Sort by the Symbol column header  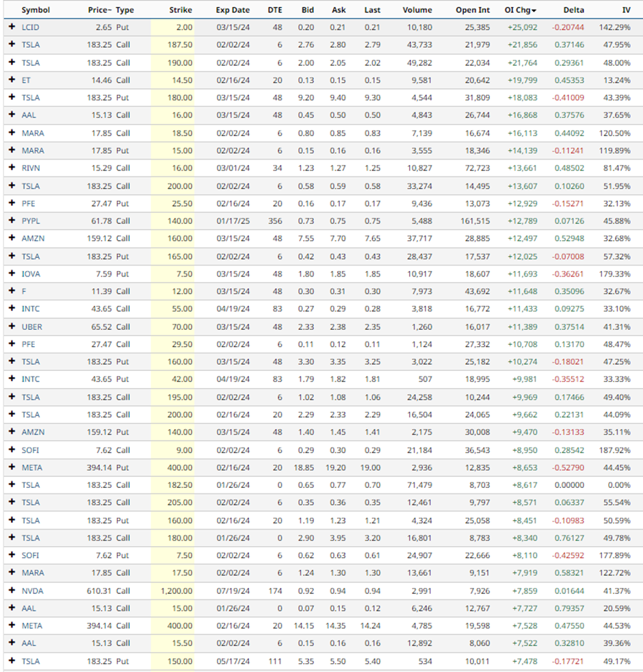click(x=36, y=10)
